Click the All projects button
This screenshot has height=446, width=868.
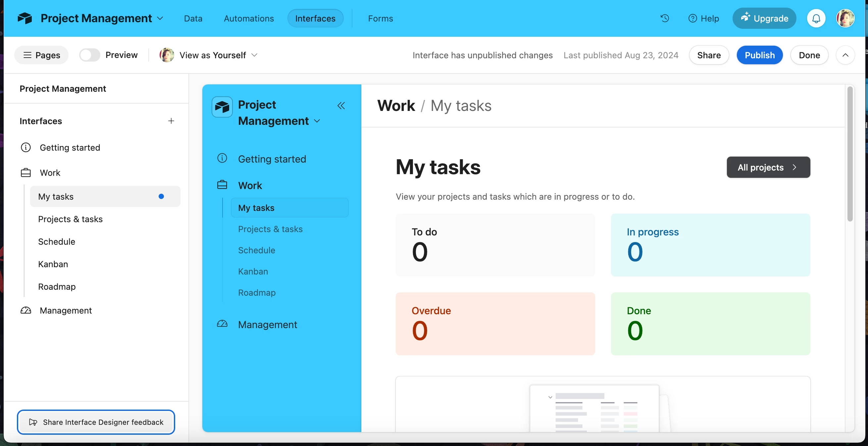[x=768, y=167]
